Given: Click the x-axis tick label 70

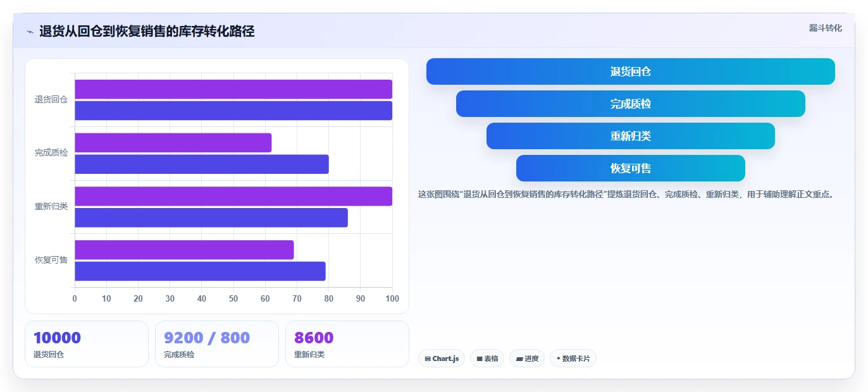Looking at the screenshot, I should click(x=297, y=298).
